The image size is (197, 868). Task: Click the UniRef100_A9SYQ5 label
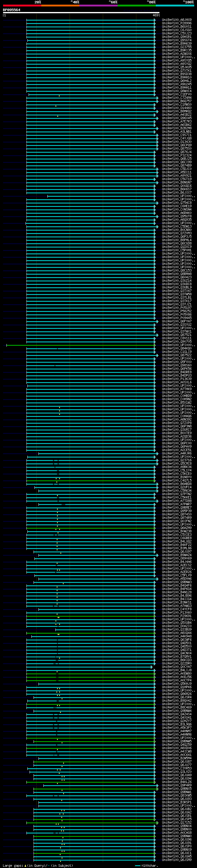coord(177,61)
